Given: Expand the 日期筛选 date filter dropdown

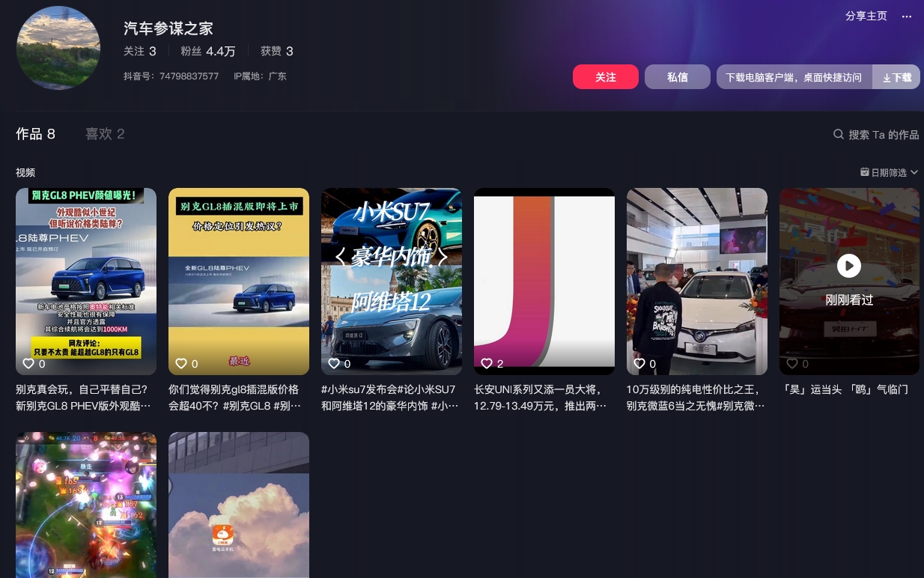Looking at the screenshot, I should point(890,172).
